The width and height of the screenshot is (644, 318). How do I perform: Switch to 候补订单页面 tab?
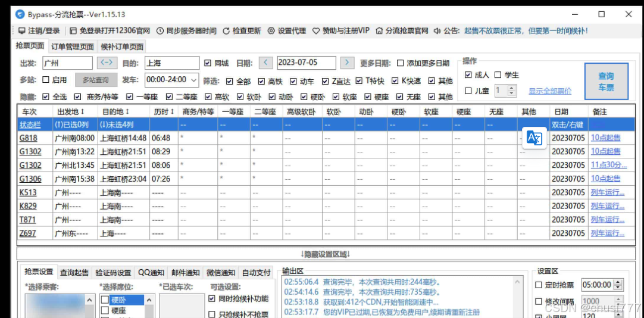(x=122, y=47)
